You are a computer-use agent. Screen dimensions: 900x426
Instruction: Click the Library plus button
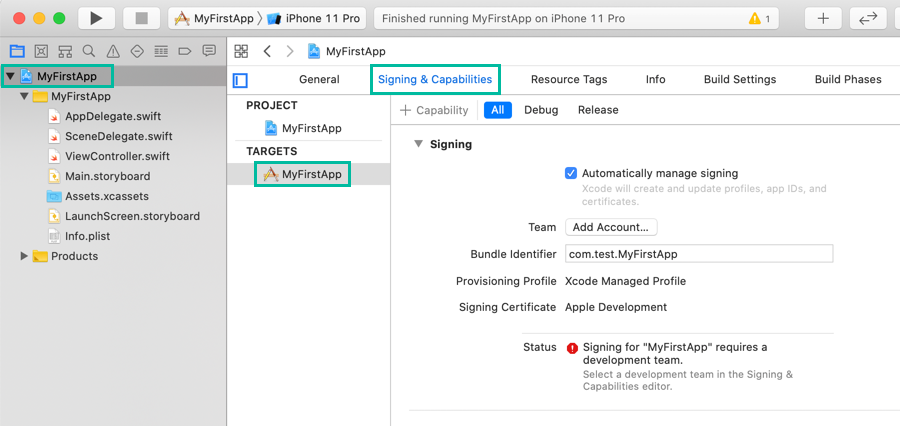tap(823, 18)
